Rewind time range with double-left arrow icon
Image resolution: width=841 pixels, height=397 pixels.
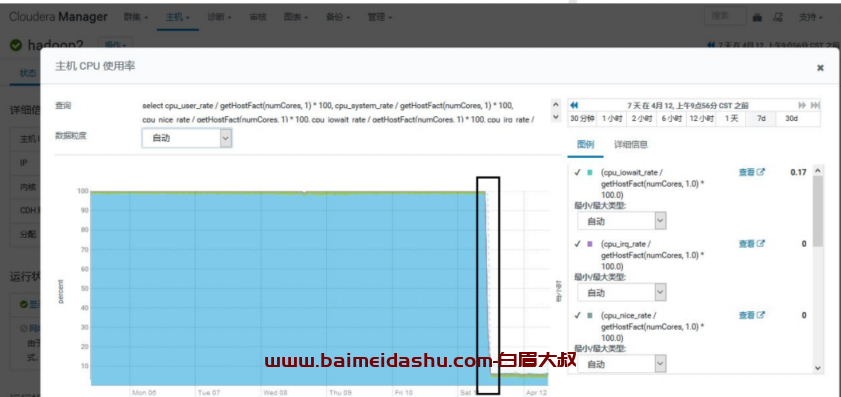(x=574, y=105)
